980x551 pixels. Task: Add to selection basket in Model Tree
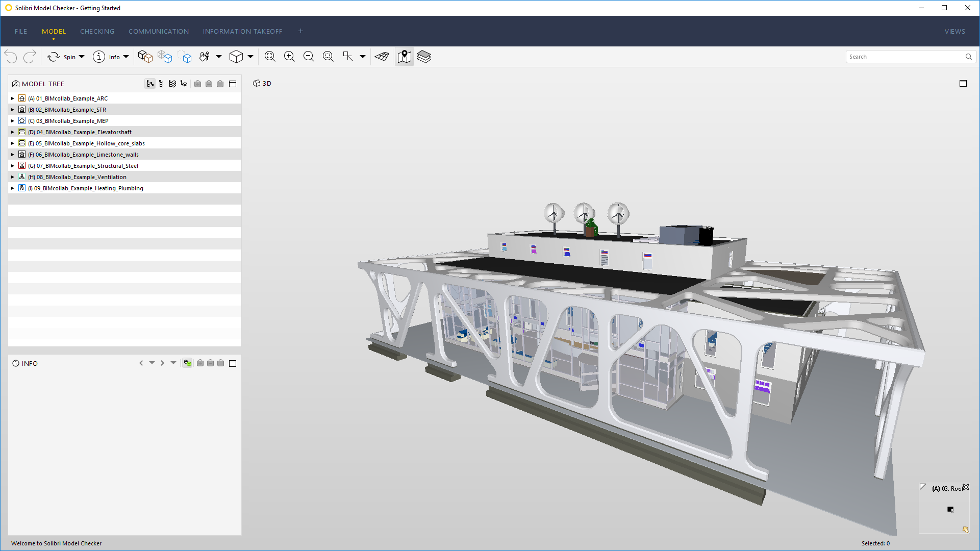[x=197, y=84]
